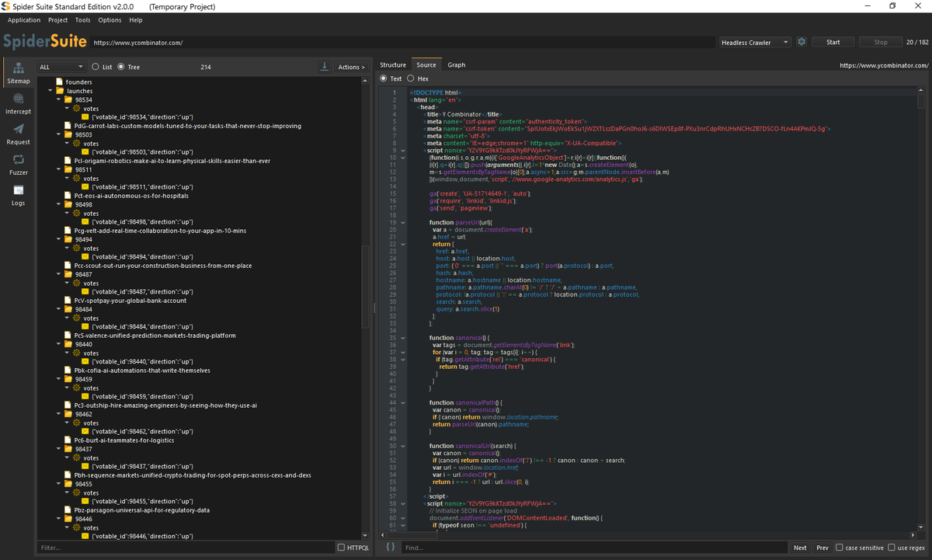Click the target URL input field
Screen dimensions: 932x560
click(x=402, y=43)
